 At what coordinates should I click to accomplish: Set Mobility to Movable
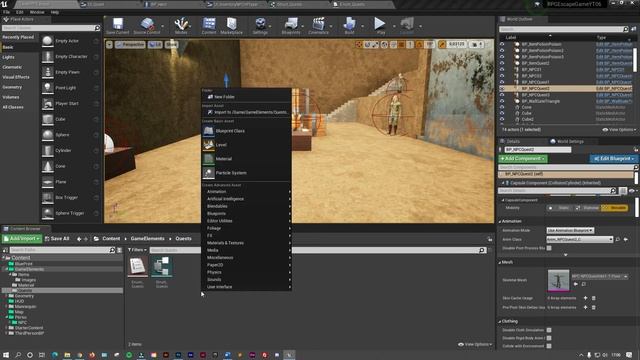coord(614,208)
